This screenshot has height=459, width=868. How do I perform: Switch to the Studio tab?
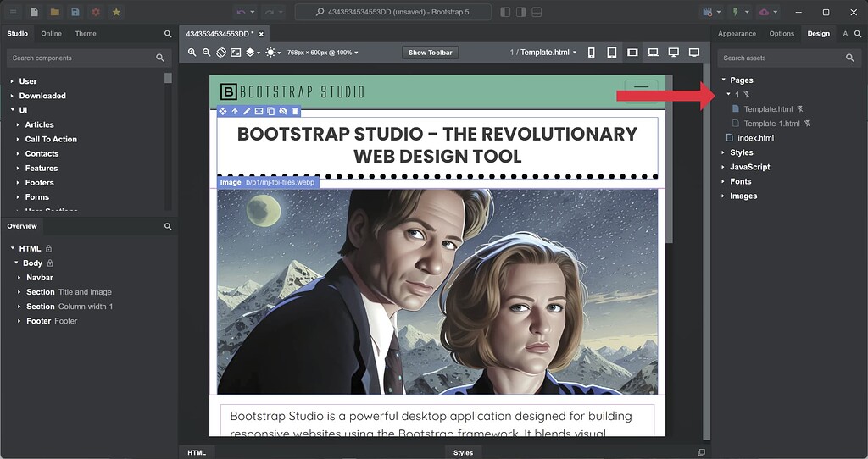tap(17, 34)
